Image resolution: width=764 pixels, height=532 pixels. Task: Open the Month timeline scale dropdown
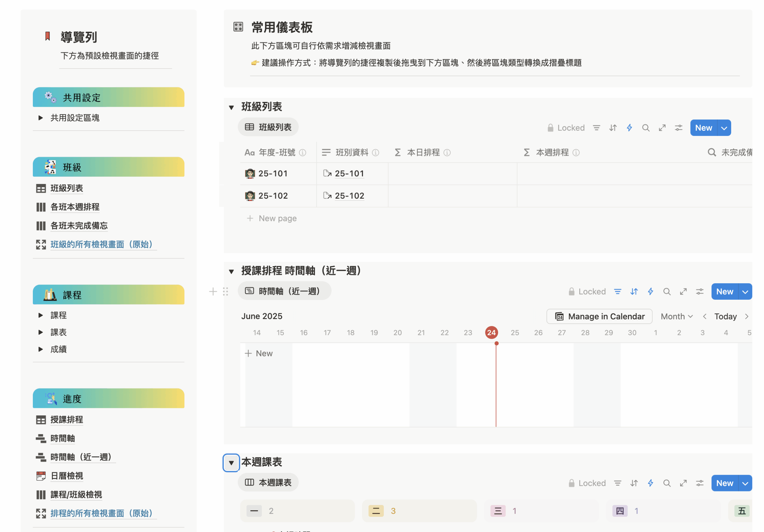click(x=677, y=316)
